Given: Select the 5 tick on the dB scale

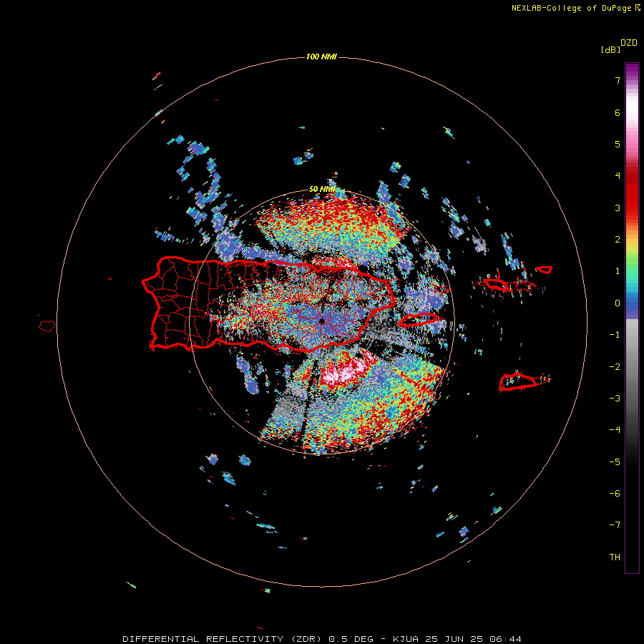Looking at the screenshot, I should 618,144.
